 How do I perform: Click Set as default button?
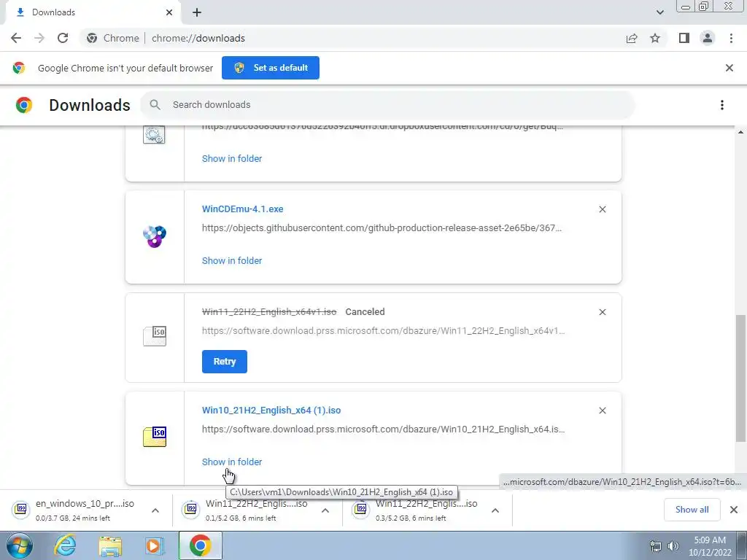271,68
